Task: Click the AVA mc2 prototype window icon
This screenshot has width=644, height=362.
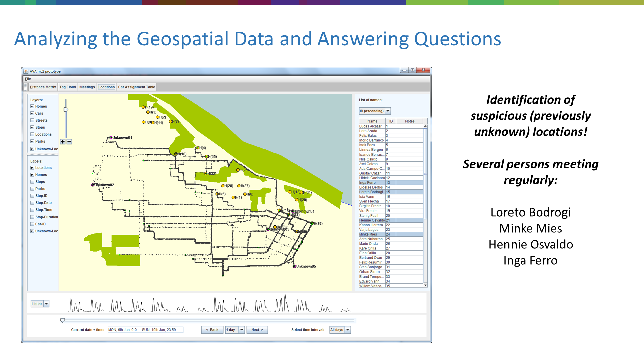Action: (x=26, y=71)
